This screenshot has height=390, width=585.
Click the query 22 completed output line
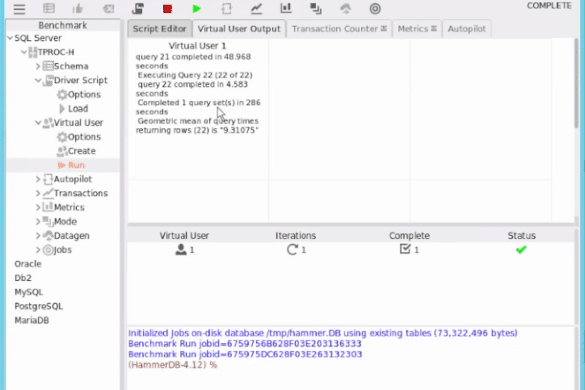point(192,89)
